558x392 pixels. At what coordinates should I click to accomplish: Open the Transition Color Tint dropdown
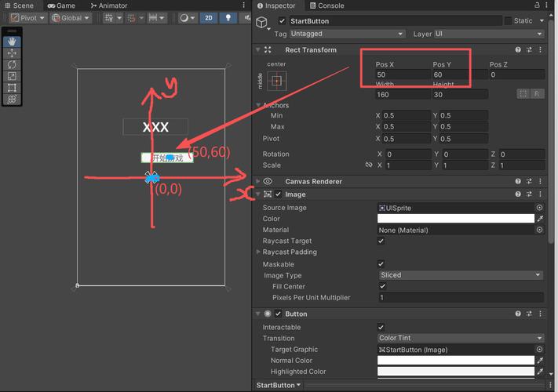point(460,339)
